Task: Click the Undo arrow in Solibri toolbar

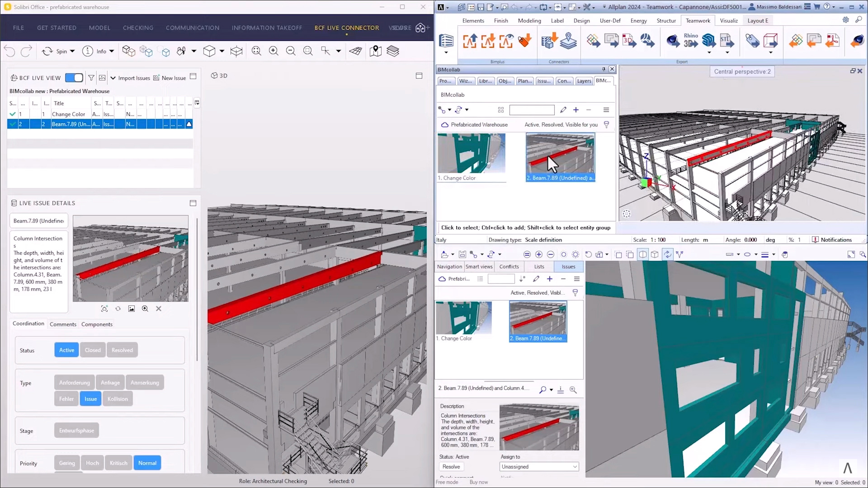Action: 9,51
